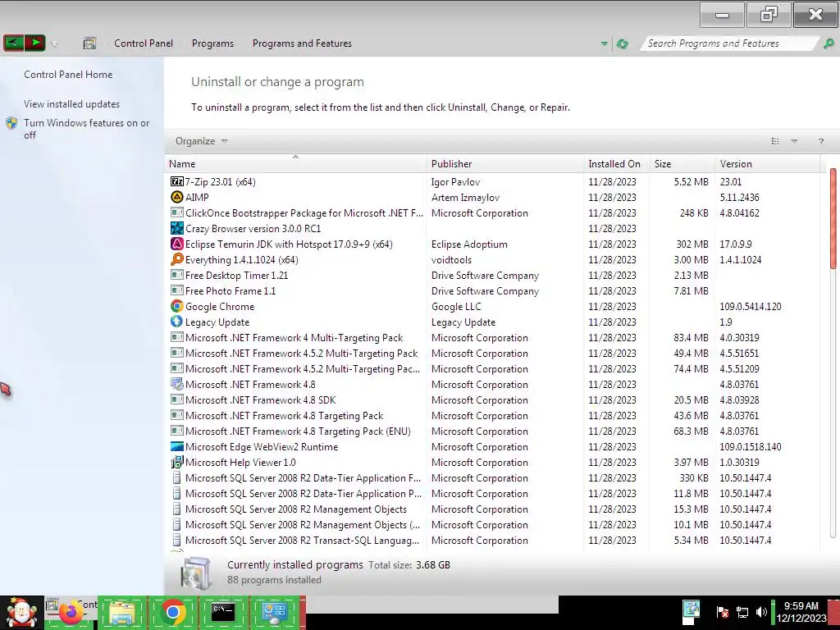The image size is (840, 630).
Task: Go to Programs breadcrumb
Action: click(212, 43)
